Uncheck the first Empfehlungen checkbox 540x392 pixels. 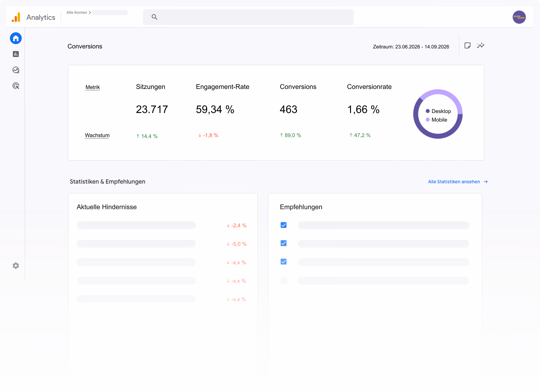pos(283,225)
